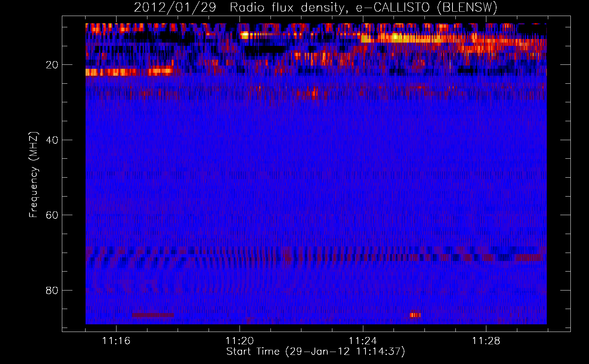Click the dark red bar near 87 MHz at 11:17
This screenshot has height=364, width=589.
point(153,315)
